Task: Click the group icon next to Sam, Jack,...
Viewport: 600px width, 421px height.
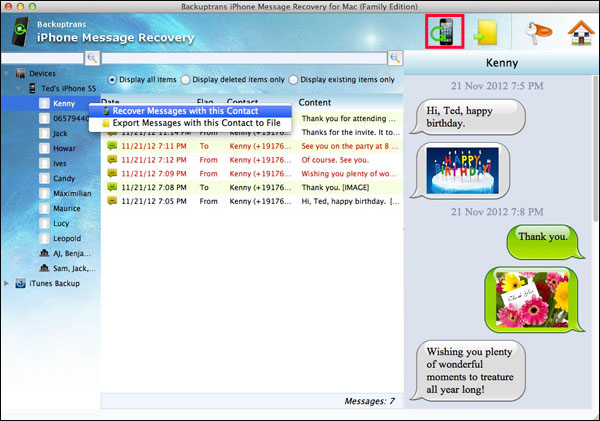Action: point(44,268)
